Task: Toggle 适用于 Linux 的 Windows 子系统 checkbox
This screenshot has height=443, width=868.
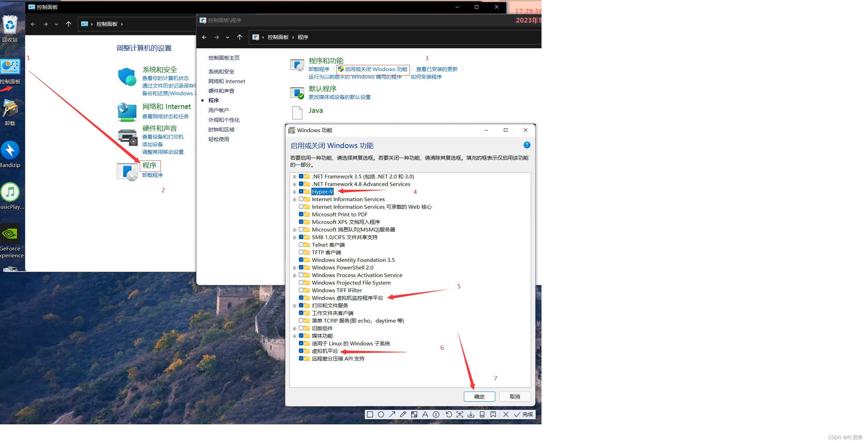Action: tap(301, 343)
